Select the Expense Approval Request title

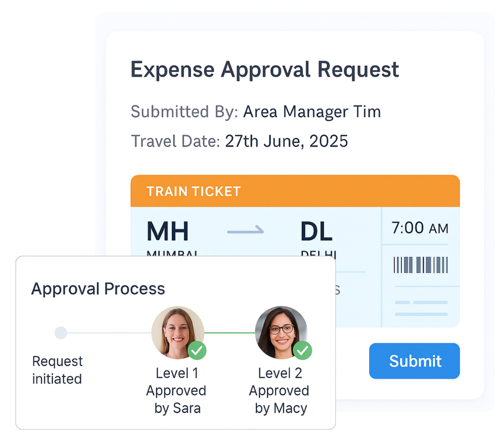click(x=264, y=69)
